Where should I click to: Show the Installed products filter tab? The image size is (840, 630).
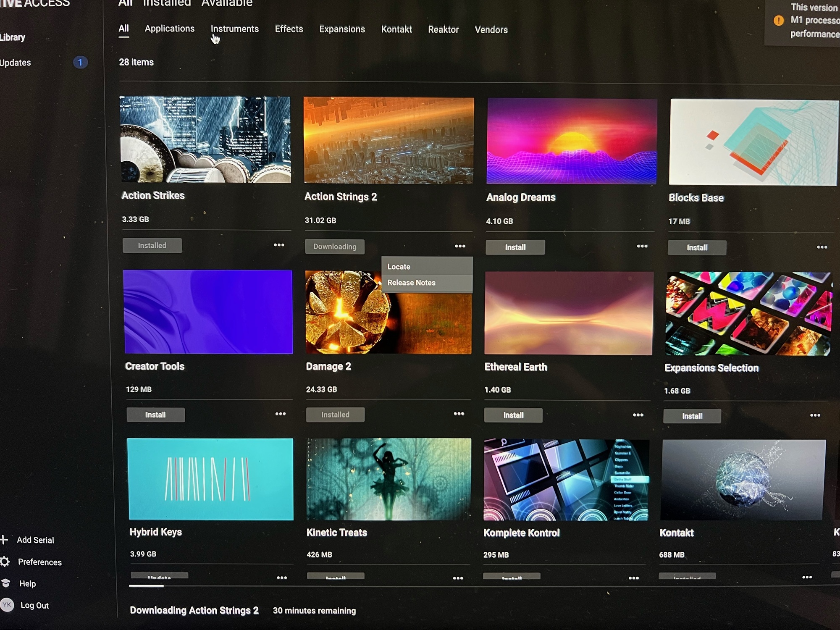(x=167, y=3)
